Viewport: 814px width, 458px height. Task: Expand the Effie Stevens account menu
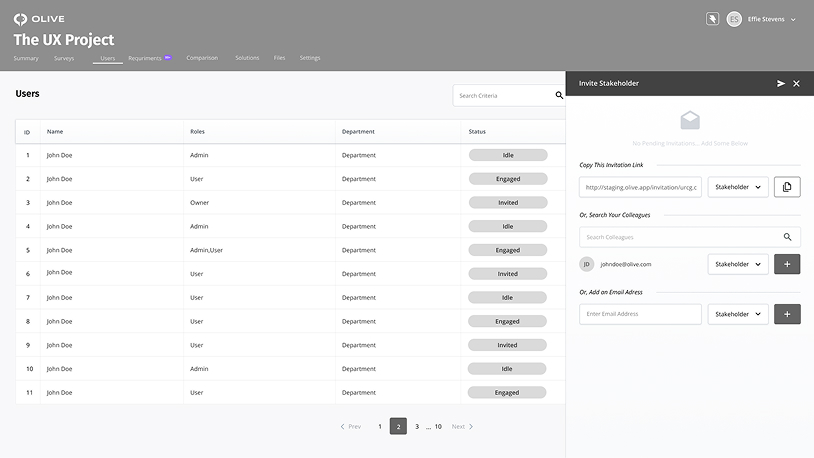point(793,20)
